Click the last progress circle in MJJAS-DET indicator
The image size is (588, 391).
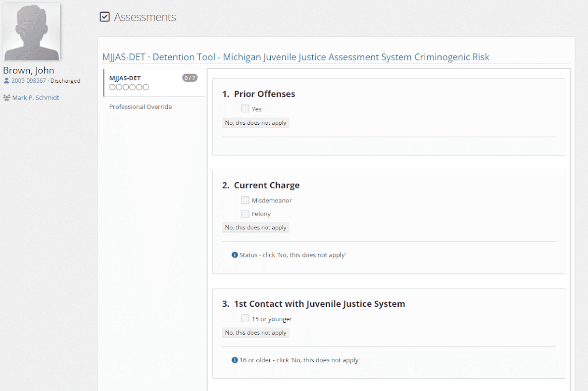pos(146,87)
